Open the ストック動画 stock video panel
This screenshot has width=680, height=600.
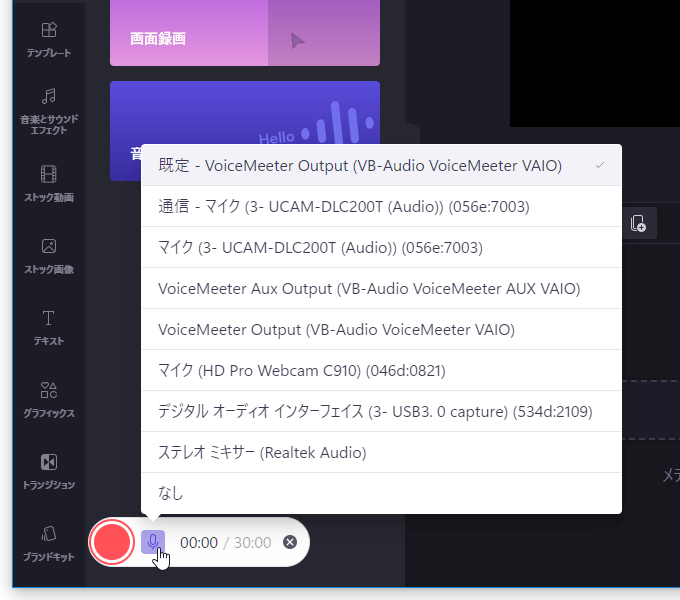(x=49, y=184)
